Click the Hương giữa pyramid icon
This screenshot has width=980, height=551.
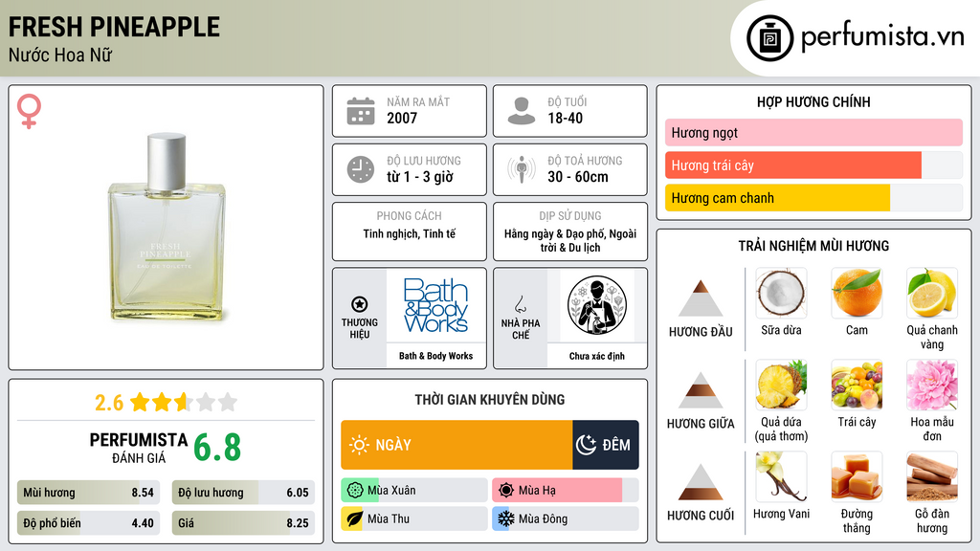(x=701, y=390)
